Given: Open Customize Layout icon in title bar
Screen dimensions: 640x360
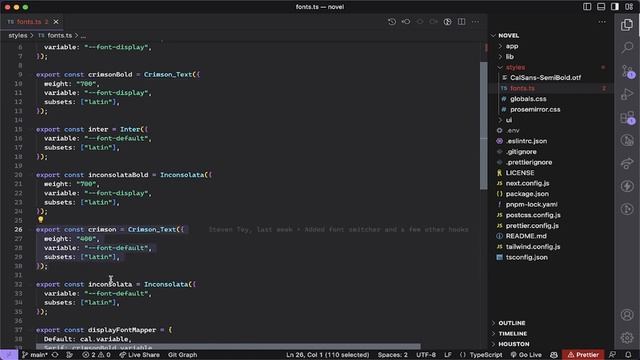Looking at the screenshot, I should [x=629, y=7].
